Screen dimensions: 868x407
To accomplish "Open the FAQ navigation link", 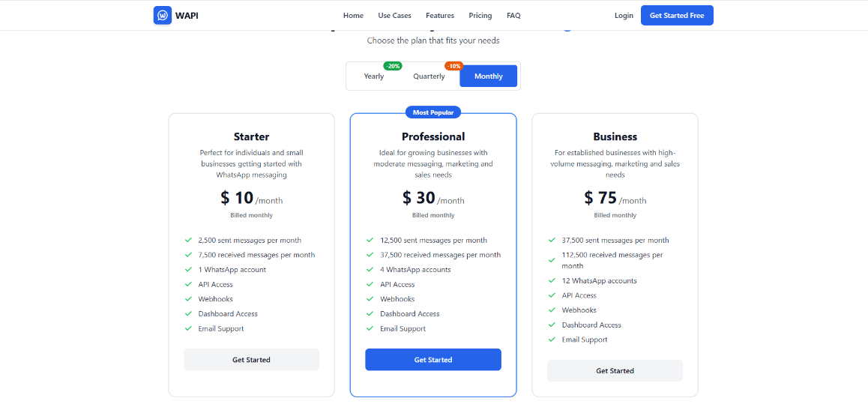I will [x=513, y=16].
